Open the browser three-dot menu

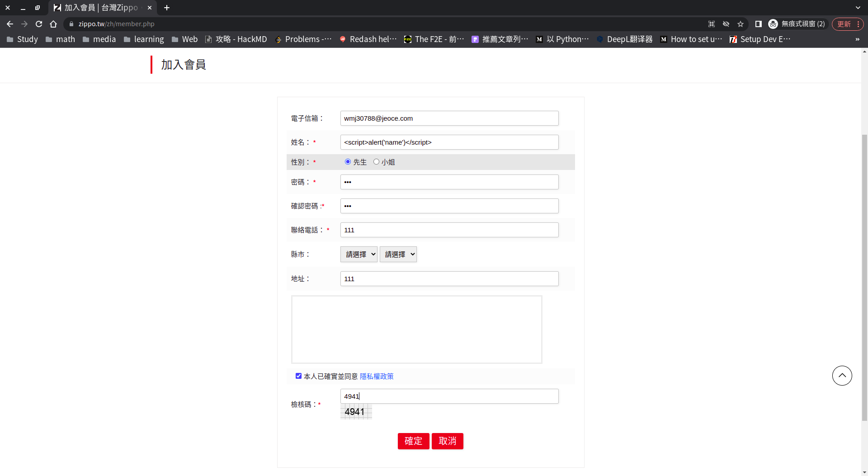[858, 24]
